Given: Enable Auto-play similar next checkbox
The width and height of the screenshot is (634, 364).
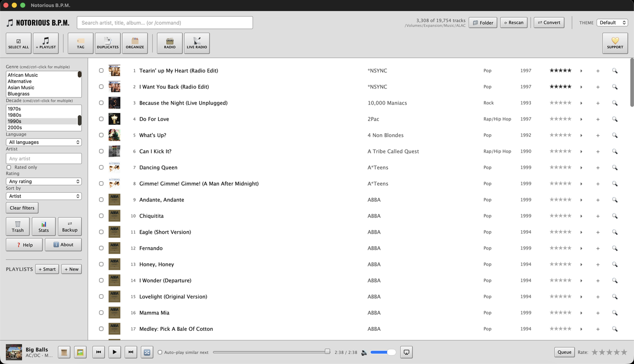Looking at the screenshot, I should (x=160, y=353).
